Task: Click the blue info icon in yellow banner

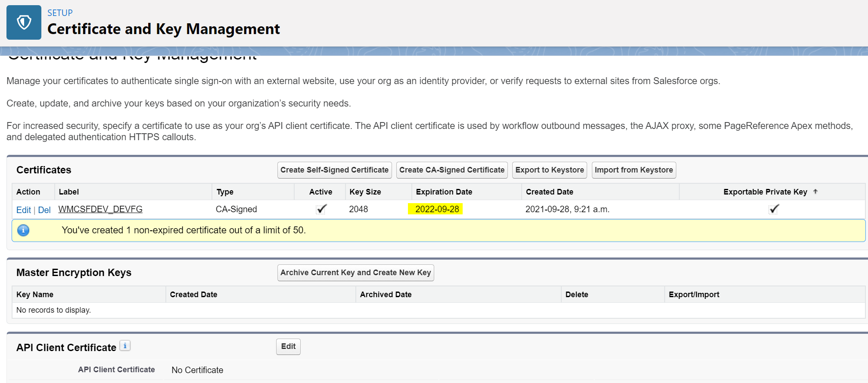Action: pyautogui.click(x=23, y=230)
